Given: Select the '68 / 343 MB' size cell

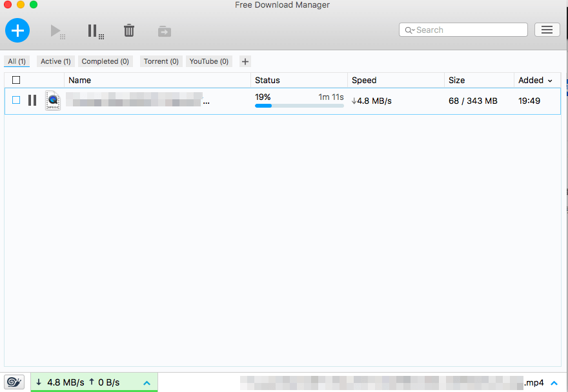Looking at the screenshot, I should click(x=472, y=101).
